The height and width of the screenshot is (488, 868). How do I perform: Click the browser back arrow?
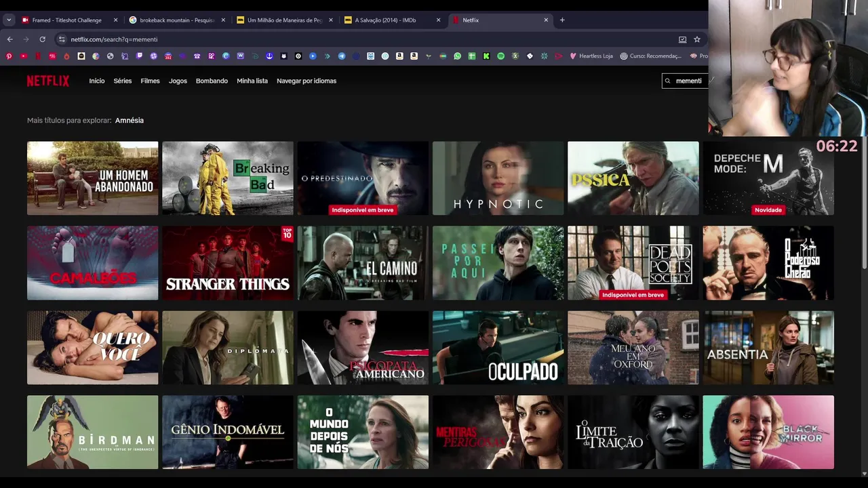tap(9, 39)
